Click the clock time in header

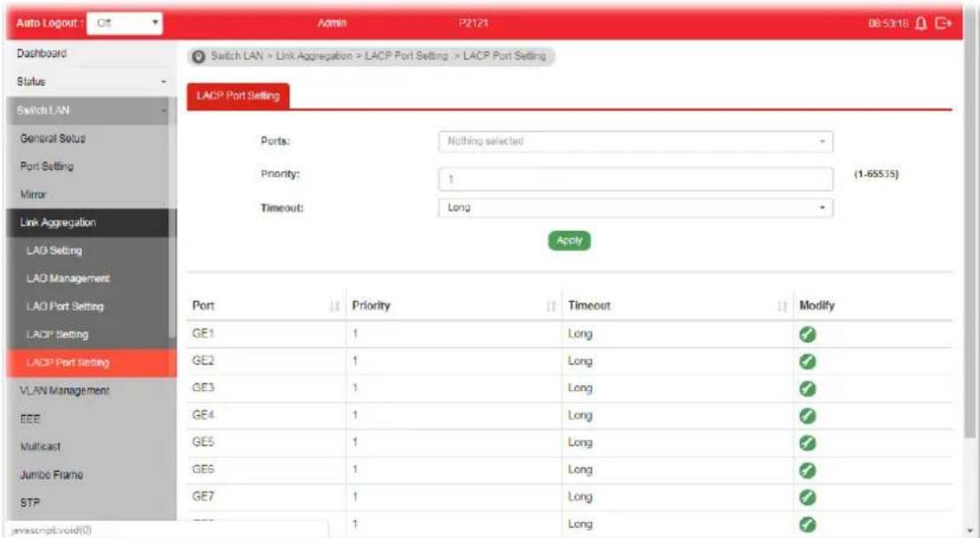pos(888,23)
